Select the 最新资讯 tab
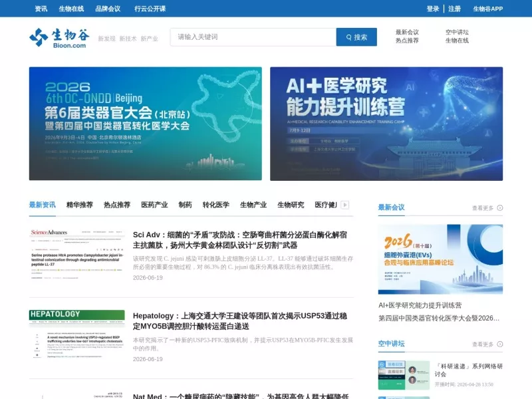Image resolution: width=532 pixels, height=399 pixels. pos(43,205)
